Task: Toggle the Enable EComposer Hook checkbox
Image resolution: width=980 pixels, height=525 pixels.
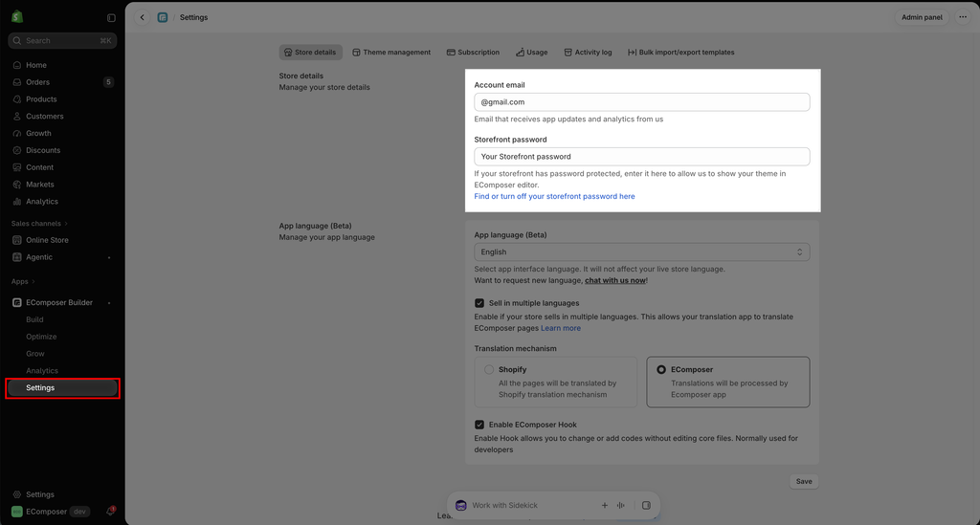Action: (x=479, y=426)
